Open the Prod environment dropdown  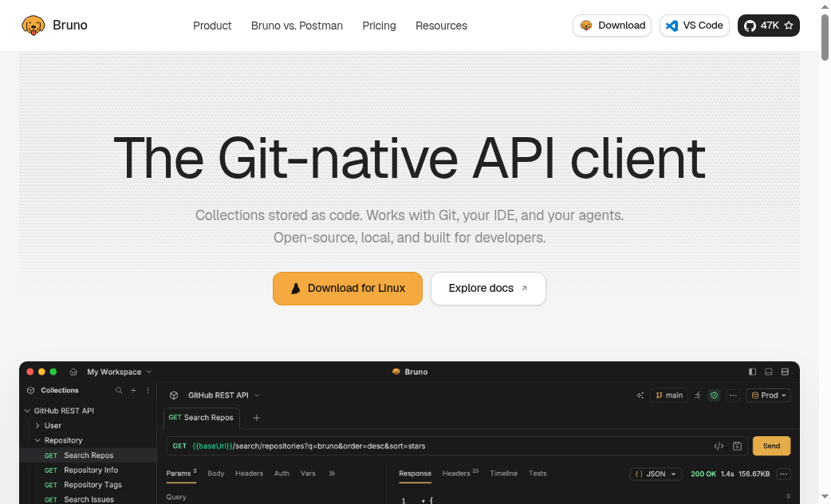click(769, 396)
